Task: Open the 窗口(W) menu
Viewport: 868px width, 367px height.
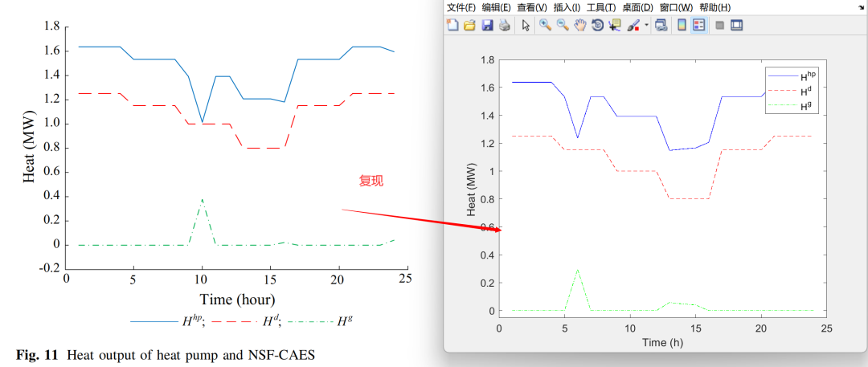Action: coord(676,7)
